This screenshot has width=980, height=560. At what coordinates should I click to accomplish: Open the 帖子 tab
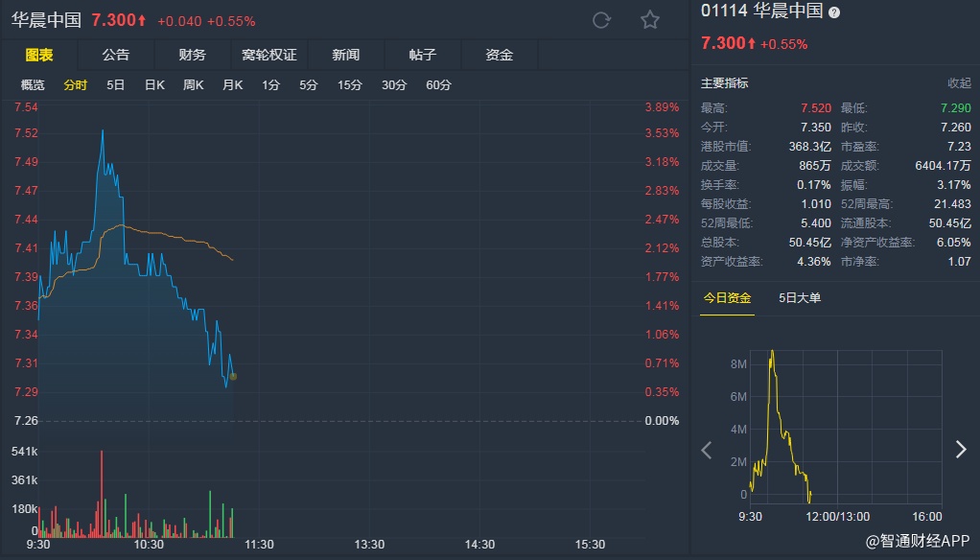pos(423,55)
